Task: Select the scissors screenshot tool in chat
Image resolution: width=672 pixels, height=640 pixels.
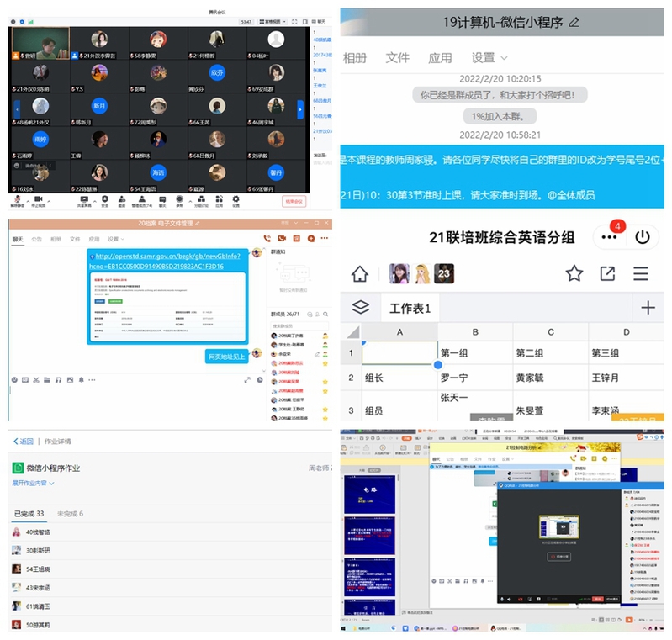Action: click(x=36, y=380)
